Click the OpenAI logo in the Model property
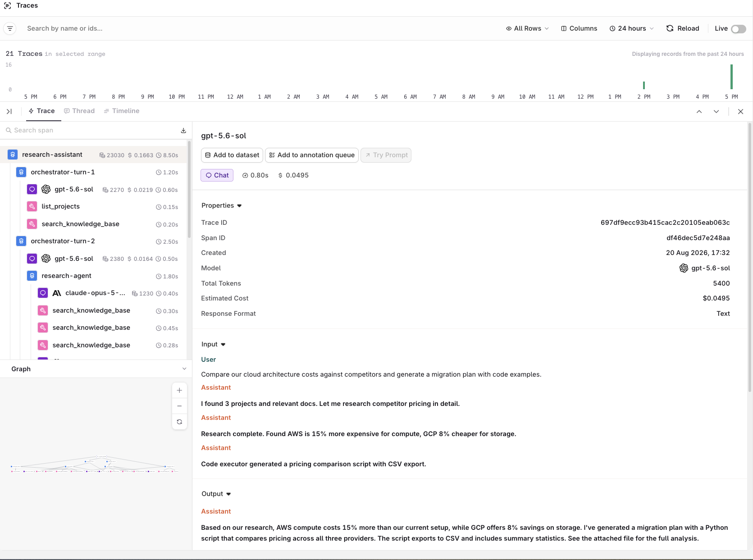This screenshot has height=560, width=753. (x=684, y=268)
